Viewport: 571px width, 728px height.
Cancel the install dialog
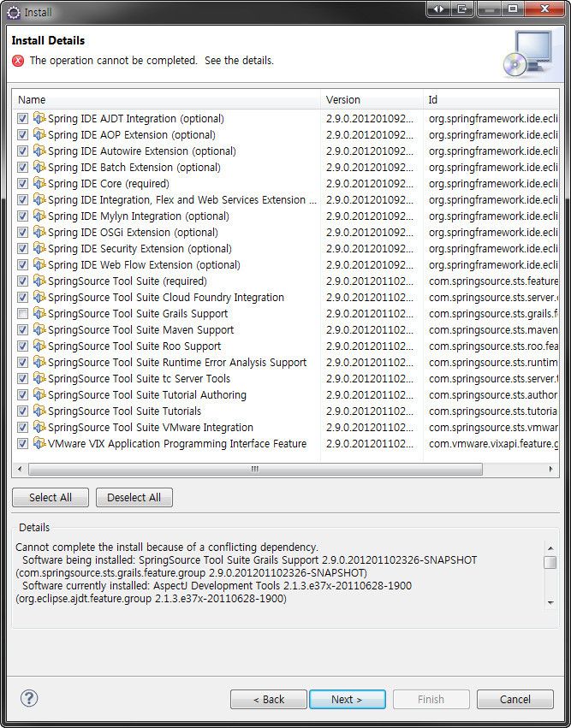[x=514, y=699]
